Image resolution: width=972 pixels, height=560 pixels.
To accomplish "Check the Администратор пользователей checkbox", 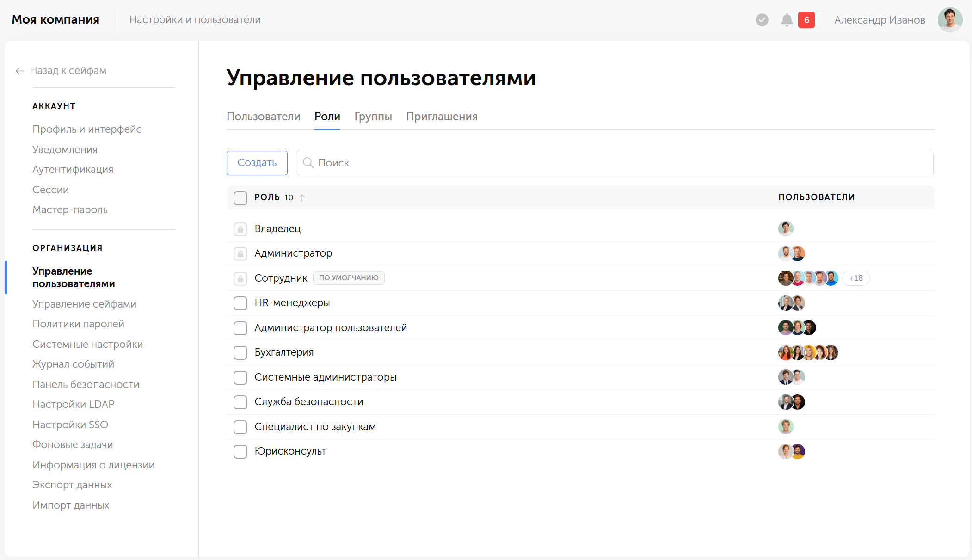I will [x=240, y=328].
